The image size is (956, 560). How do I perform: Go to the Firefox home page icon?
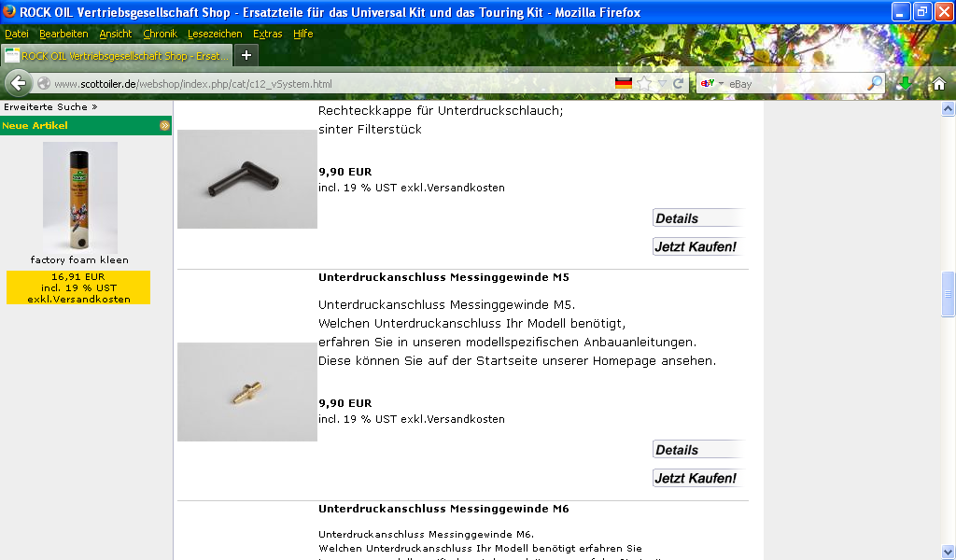pos(939,83)
